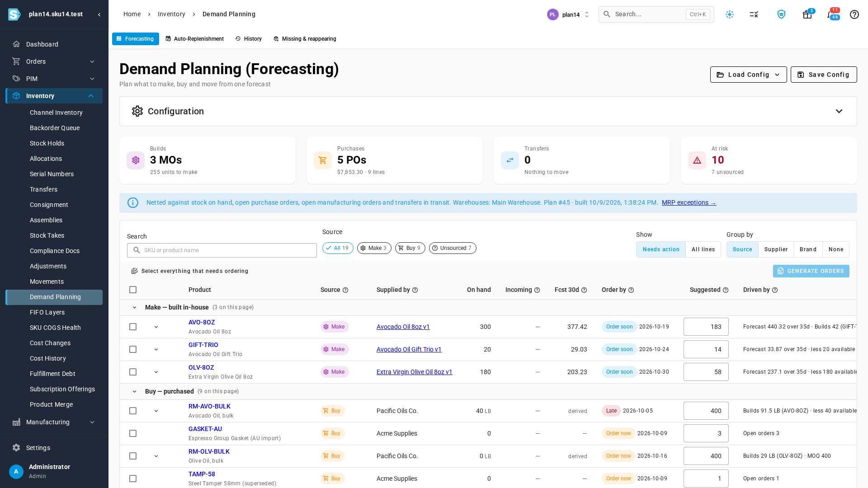Check the GIFT-TRIO row checkbox
This screenshot has width=868, height=488.
click(133, 349)
